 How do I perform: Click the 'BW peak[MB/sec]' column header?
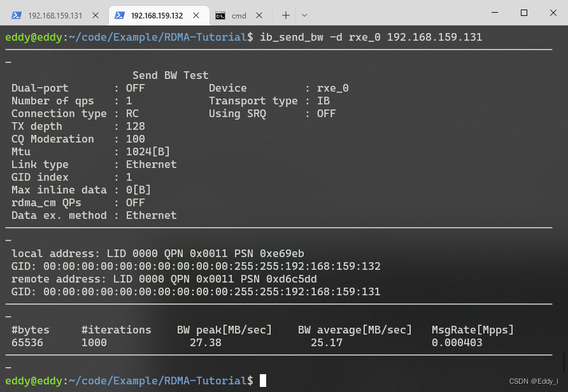[224, 330]
